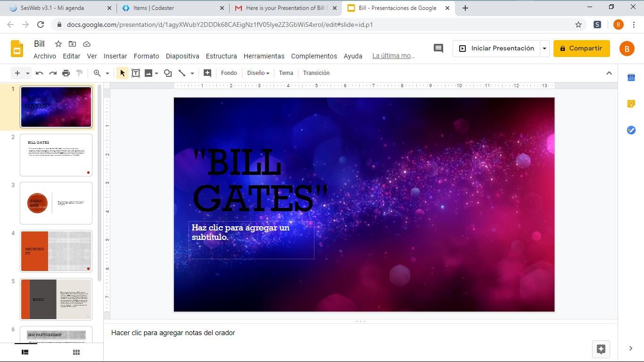Expand line type dropdown arrow

192,73
